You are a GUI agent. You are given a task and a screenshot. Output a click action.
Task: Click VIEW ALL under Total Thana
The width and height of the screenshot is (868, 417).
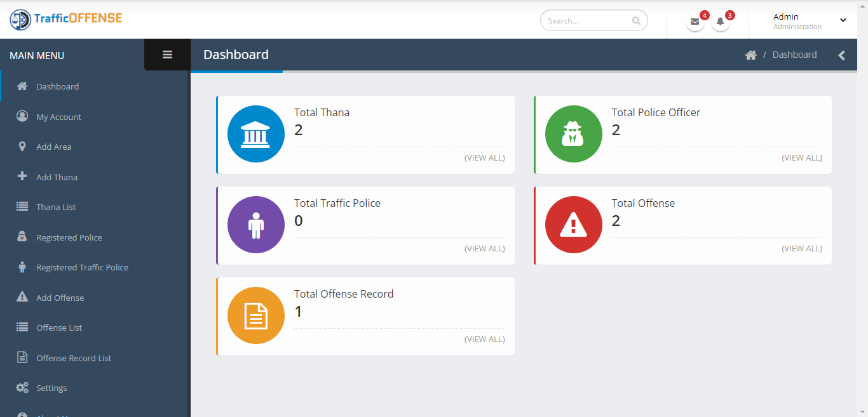click(485, 157)
